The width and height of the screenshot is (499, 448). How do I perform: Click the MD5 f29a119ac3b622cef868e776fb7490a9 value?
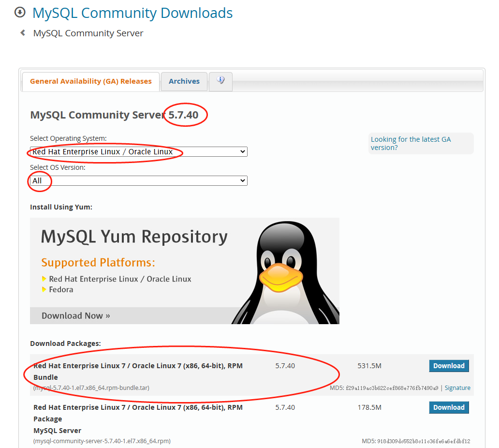pos(392,388)
